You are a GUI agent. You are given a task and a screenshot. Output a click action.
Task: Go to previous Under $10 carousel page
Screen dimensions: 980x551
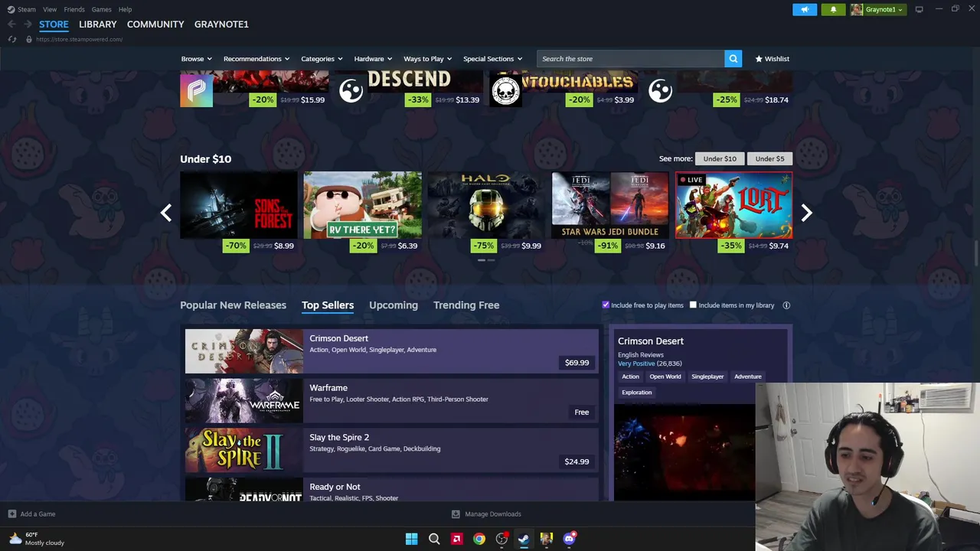pos(165,213)
